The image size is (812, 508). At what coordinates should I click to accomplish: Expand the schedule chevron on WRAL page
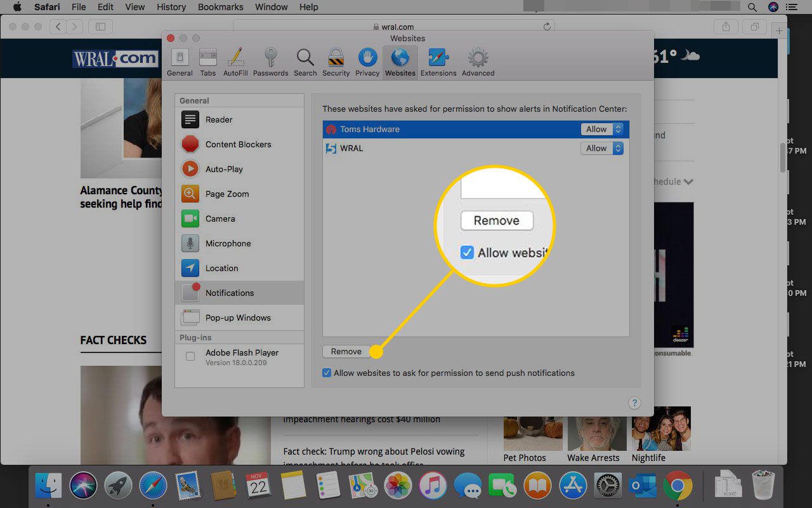688,182
